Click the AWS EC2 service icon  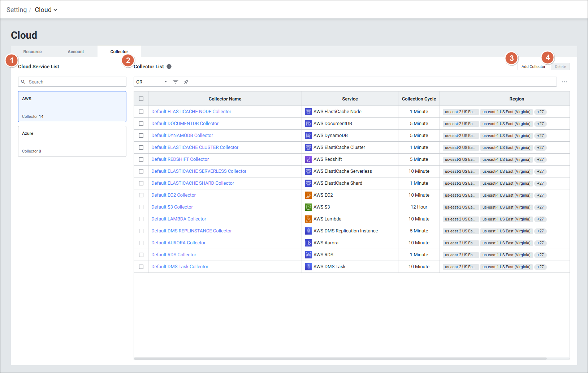[308, 195]
